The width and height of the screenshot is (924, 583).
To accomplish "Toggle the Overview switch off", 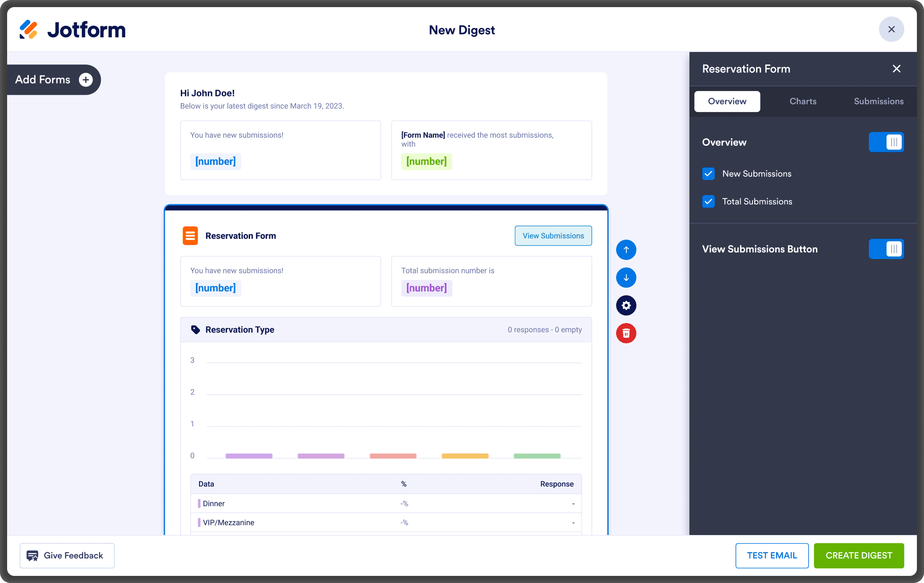I will pos(886,142).
